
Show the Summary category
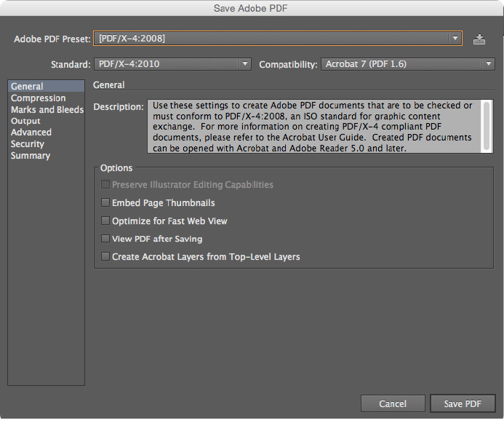pyautogui.click(x=46, y=156)
